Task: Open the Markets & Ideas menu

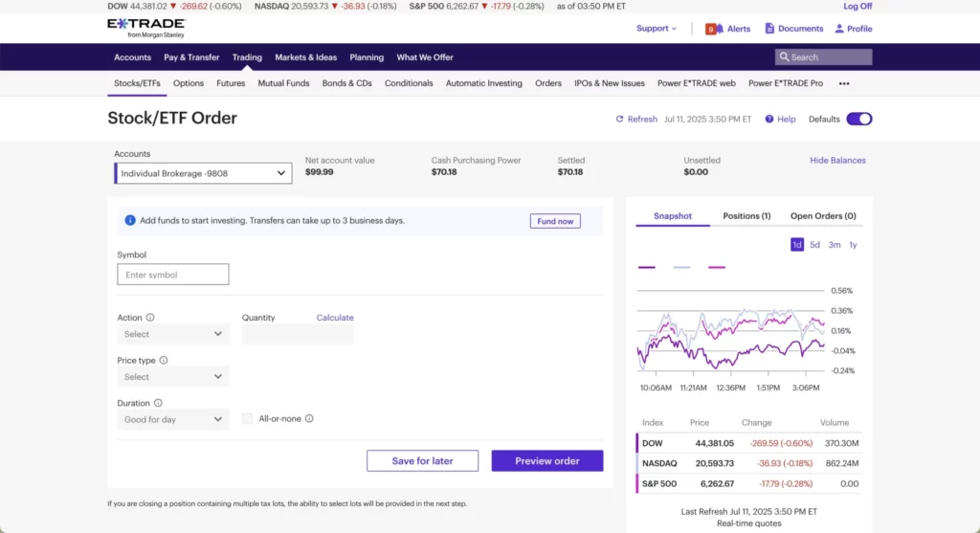Action: coord(305,56)
